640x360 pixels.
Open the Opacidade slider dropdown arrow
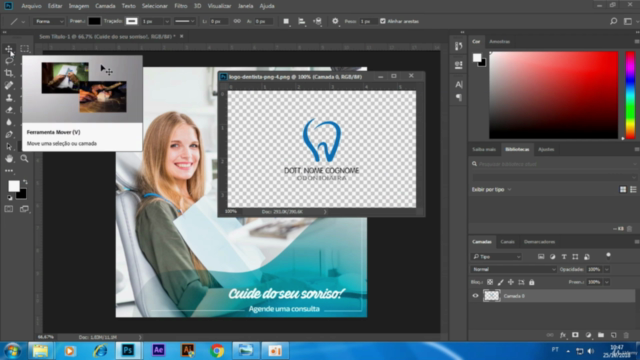607,269
